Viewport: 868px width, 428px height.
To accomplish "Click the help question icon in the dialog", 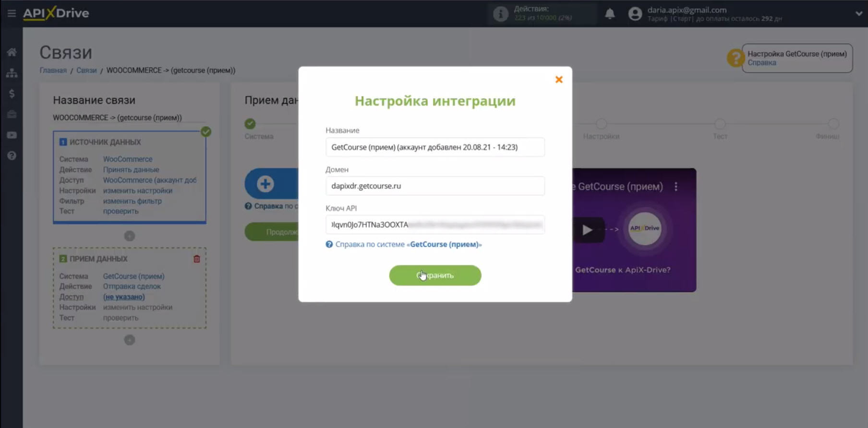I will [x=329, y=244].
